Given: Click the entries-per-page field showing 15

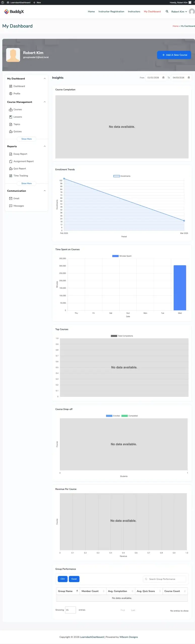Looking at the screenshot, I should pos(70,610).
